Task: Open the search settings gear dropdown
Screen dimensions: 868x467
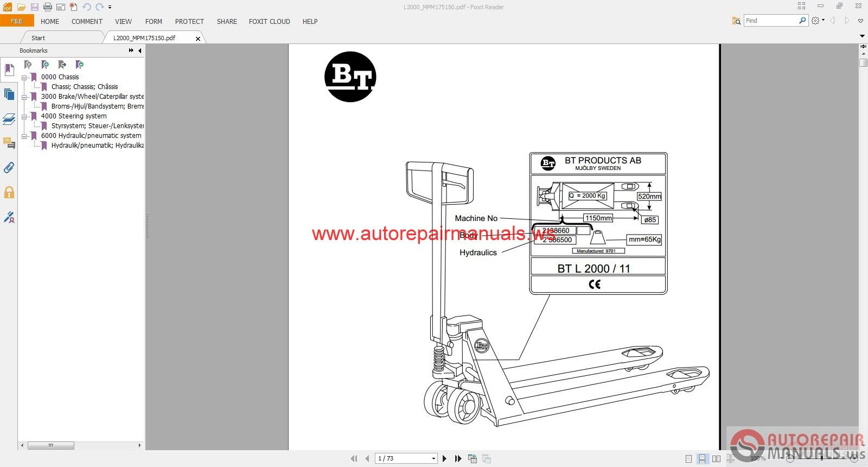Action: 818,21
